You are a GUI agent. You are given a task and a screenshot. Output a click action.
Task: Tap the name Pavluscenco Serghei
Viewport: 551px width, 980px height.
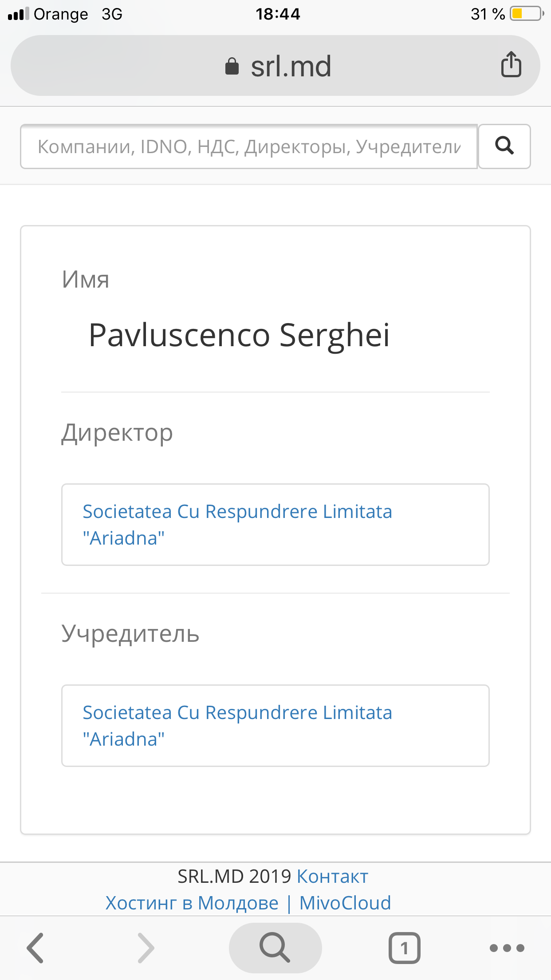click(239, 335)
